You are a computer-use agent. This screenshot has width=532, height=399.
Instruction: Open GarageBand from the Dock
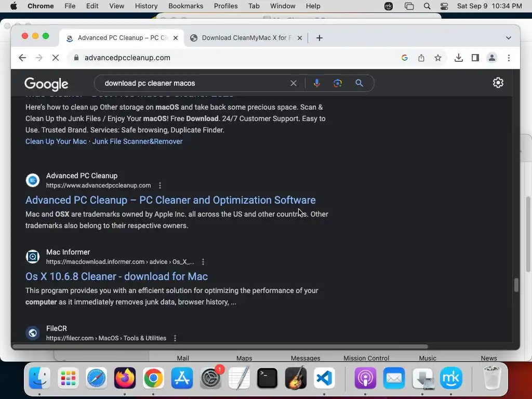point(296,378)
